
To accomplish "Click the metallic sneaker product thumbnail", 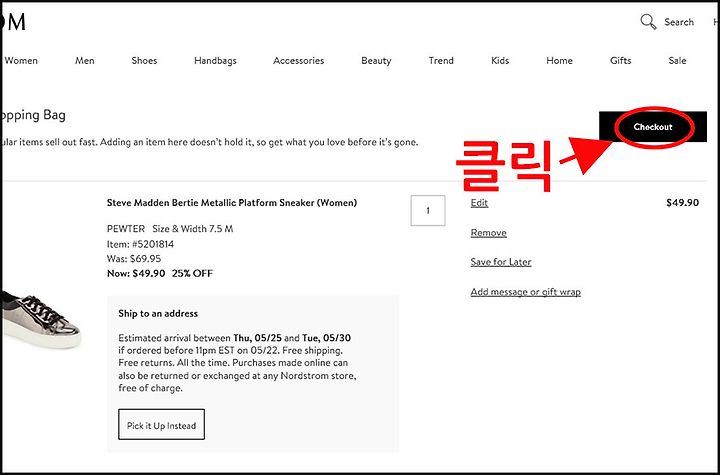I will [x=41, y=319].
